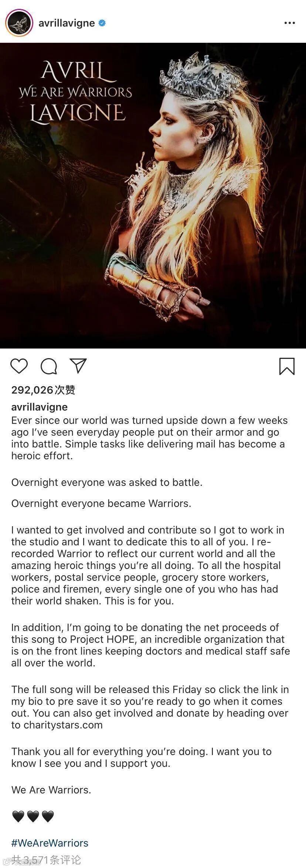Viewport: 306px width, 868px height.
Task: Click the blue verified badge
Action: (102, 23)
